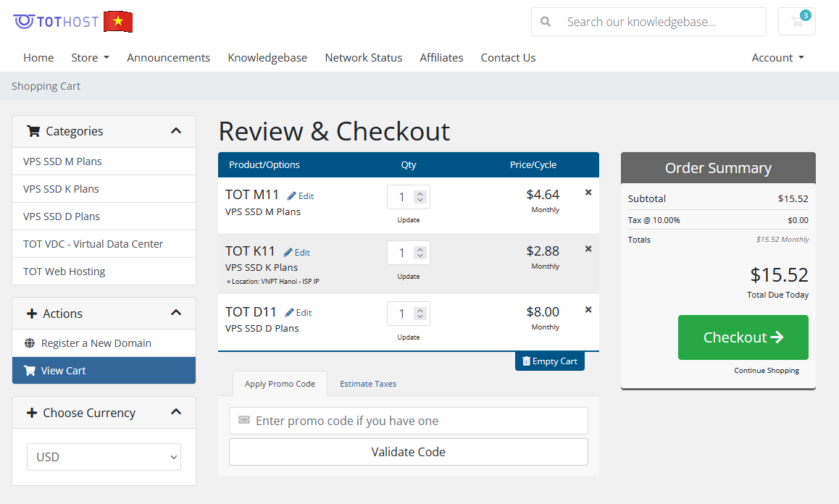The image size is (839, 504).
Task: Switch to the Estimate Taxes tab
Action: point(368,384)
